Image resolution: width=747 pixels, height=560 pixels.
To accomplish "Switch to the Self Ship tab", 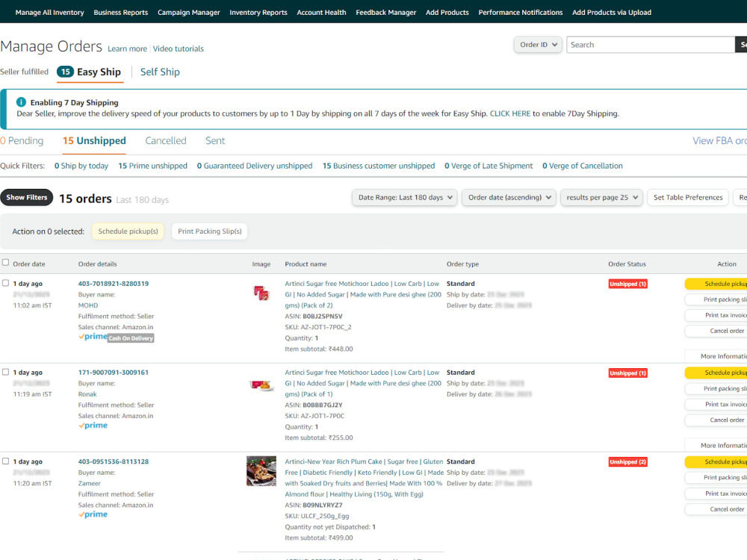I will (x=160, y=72).
